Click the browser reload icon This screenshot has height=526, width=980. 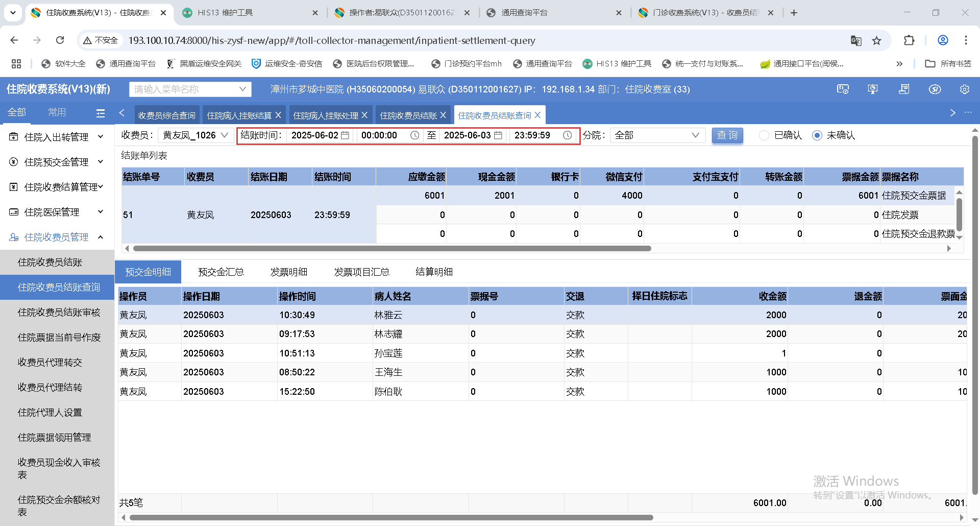coord(60,40)
